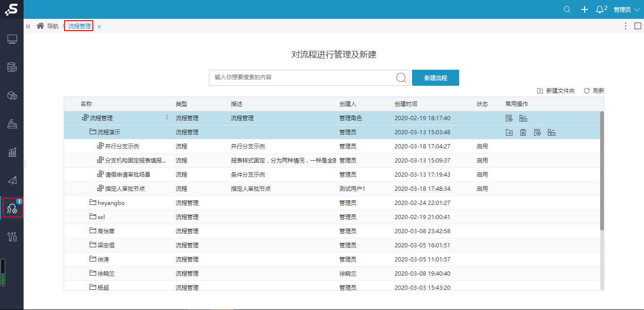Click the move-to-folder icon in 流程演示 row
The width and height of the screenshot is (644, 310).
[x=509, y=132]
